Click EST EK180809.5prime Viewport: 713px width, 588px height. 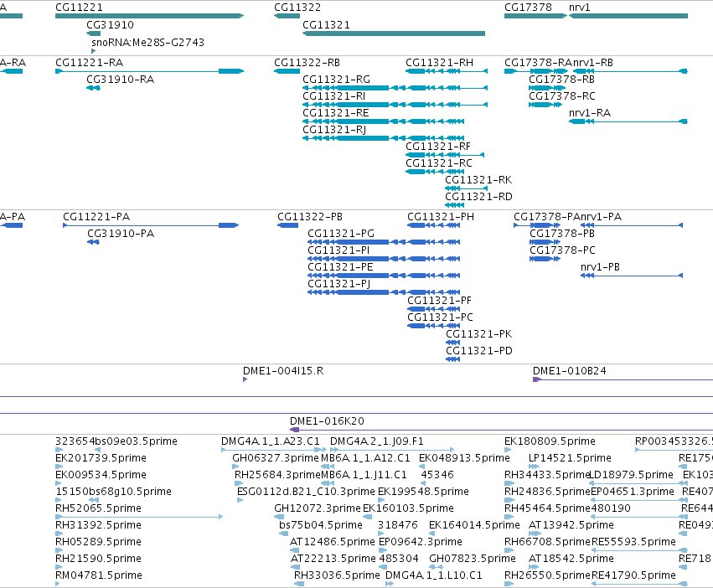click(550, 441)
